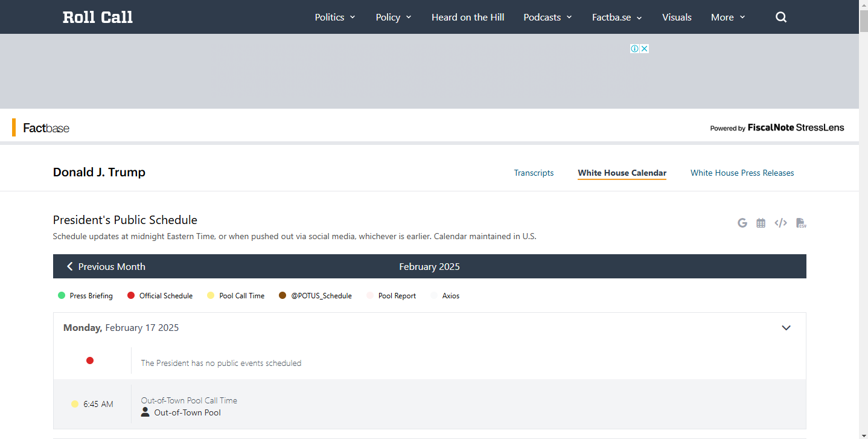
Task: Click the Roll Call logo
Action: coord(98,17)
